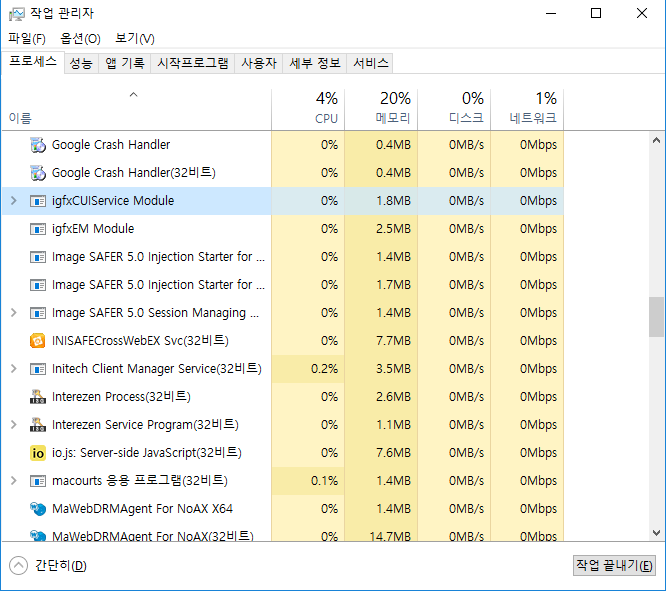Sort by the 이름 column header
The image size is (666, 591).
(x=136, y=109)
